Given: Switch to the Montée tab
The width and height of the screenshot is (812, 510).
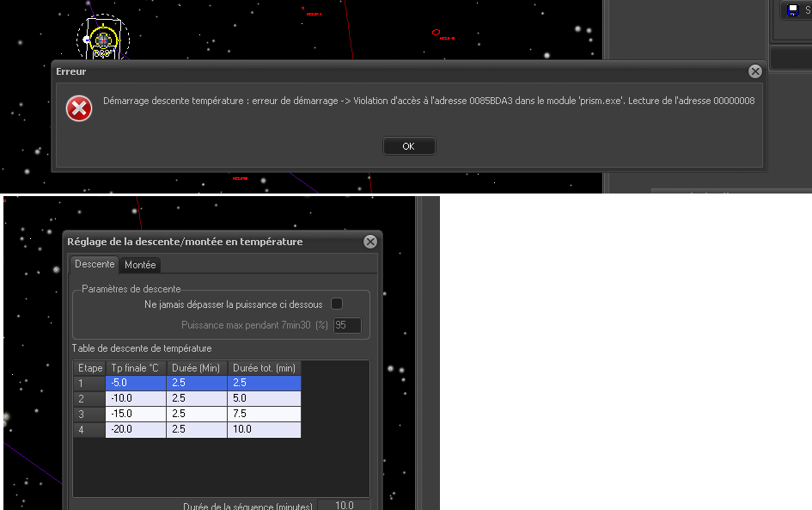Looking at the screenshot, I should pos(140,265).
